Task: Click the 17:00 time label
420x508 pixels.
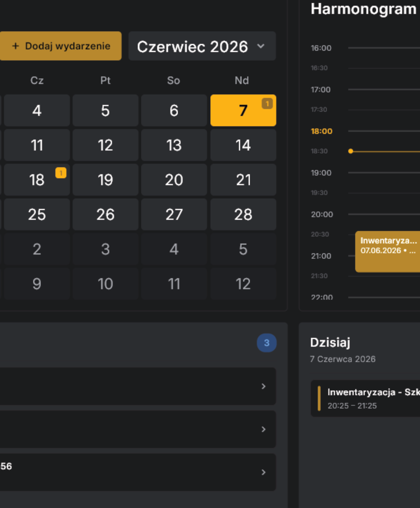Action: tap(321, 90)
